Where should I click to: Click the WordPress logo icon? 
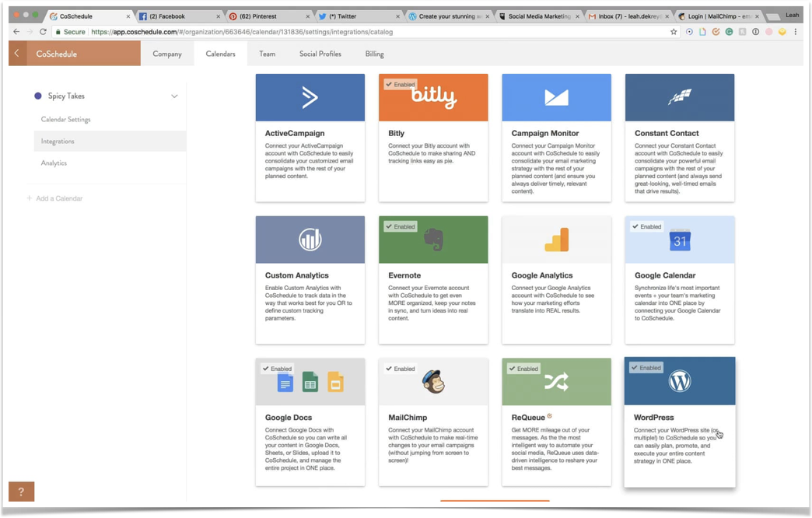[x=679, y=381]
